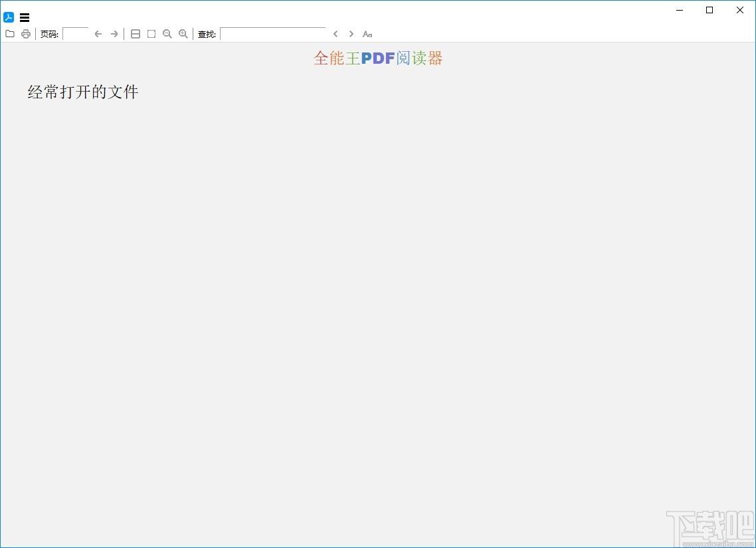
Task: Focus the 页码 page number field
Action: pos(76,34)
